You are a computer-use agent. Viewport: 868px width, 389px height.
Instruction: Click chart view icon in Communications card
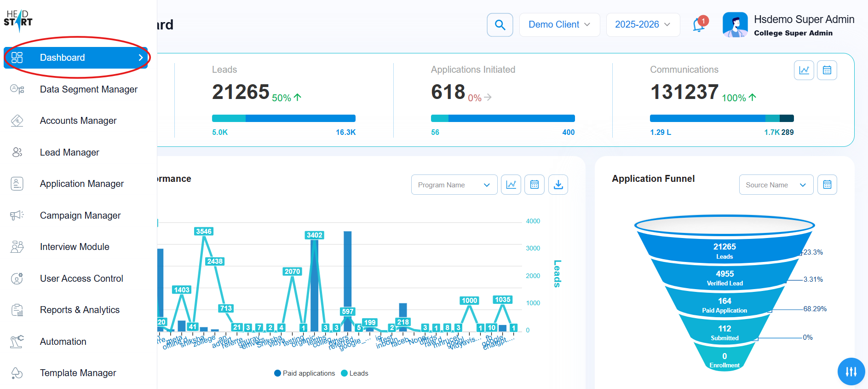pos(804,70)
